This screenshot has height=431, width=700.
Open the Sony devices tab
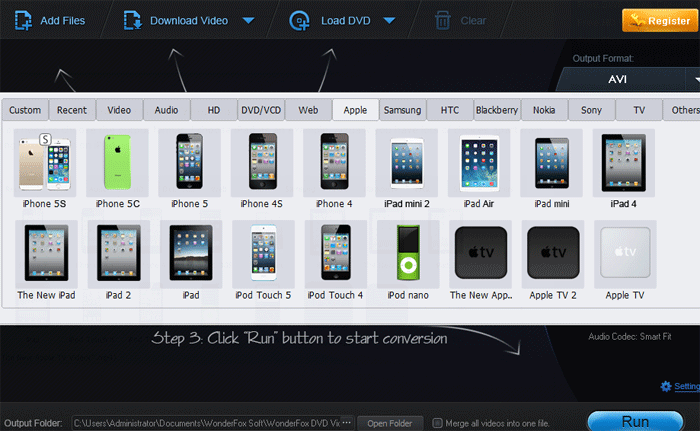click(592, 110)
